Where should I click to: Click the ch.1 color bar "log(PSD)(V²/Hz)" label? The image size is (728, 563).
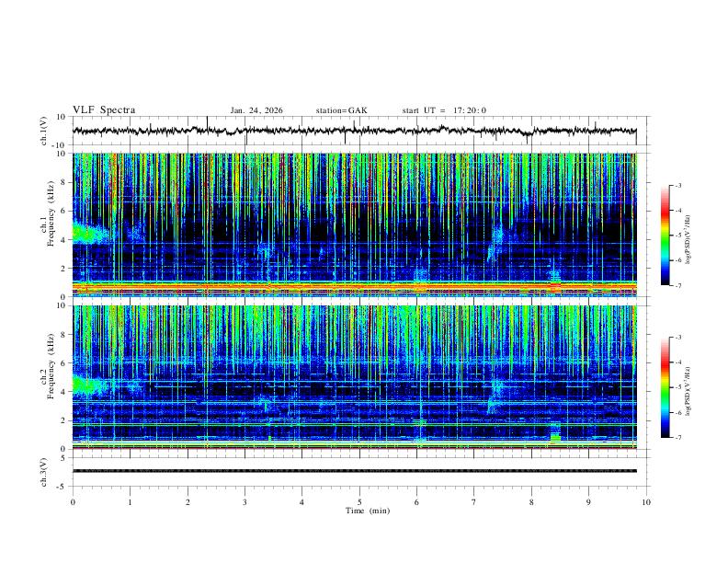coord(688,239)
